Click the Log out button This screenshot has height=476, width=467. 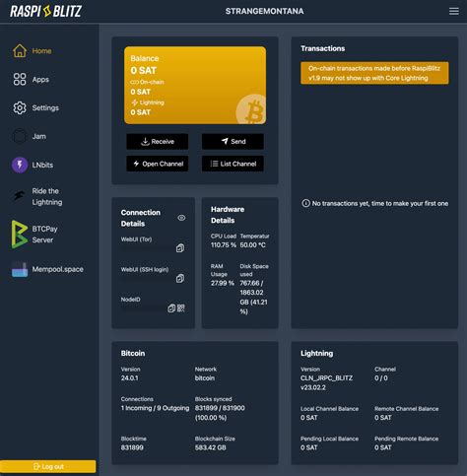pyautogui.click(x=48, y=466)
